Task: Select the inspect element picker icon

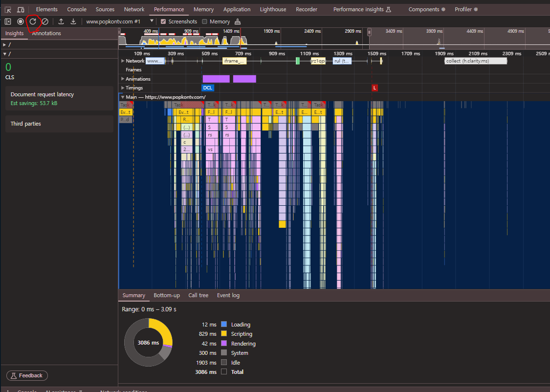Action: click(8, 9)
